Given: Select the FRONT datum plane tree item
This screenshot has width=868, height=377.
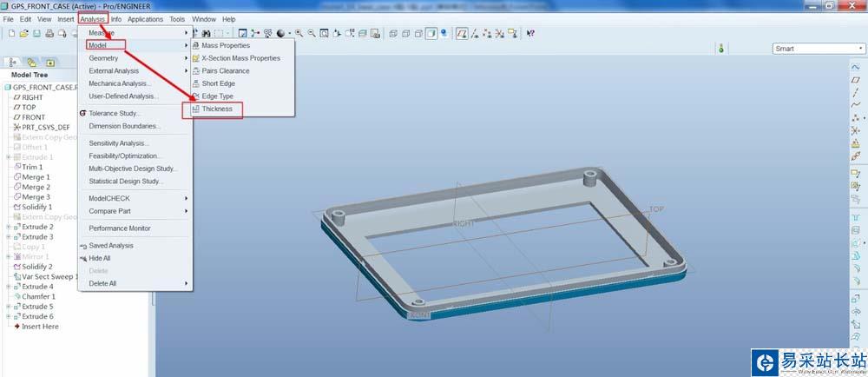Looking at the screenshot, I should [x=34, y=117].
